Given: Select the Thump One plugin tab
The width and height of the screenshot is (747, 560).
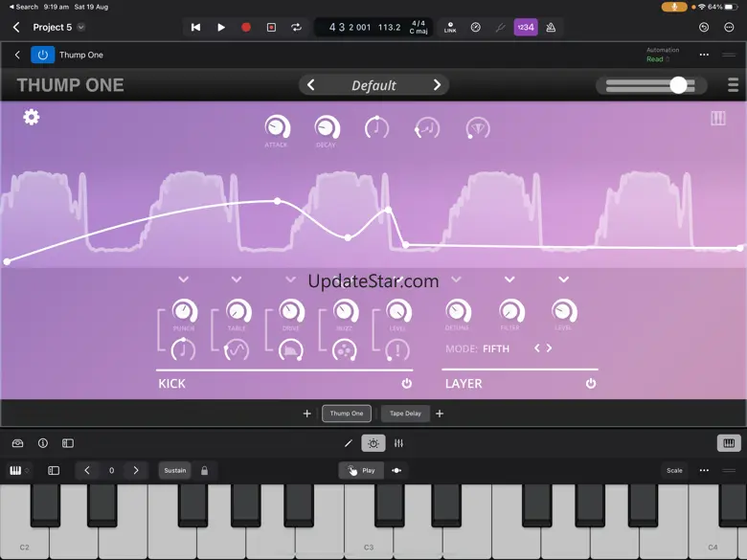Looking at the screenshot, I should 347,414.
